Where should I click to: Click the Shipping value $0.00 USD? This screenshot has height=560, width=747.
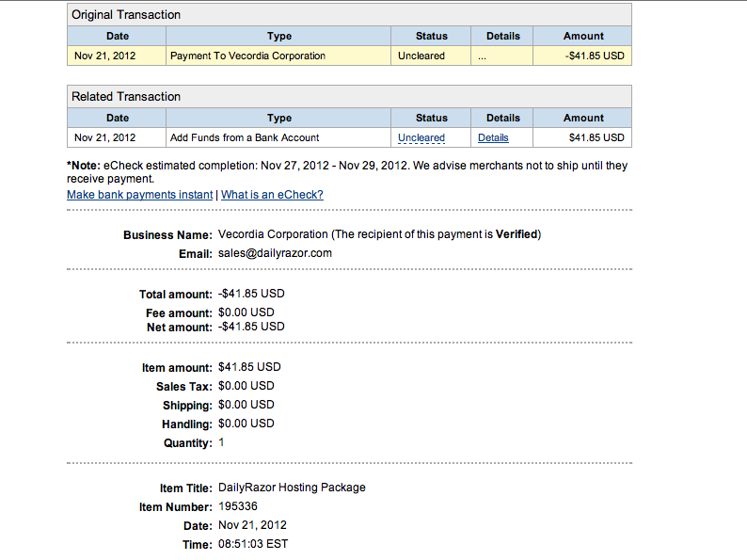pyautogui.click(x=246, y=405)
